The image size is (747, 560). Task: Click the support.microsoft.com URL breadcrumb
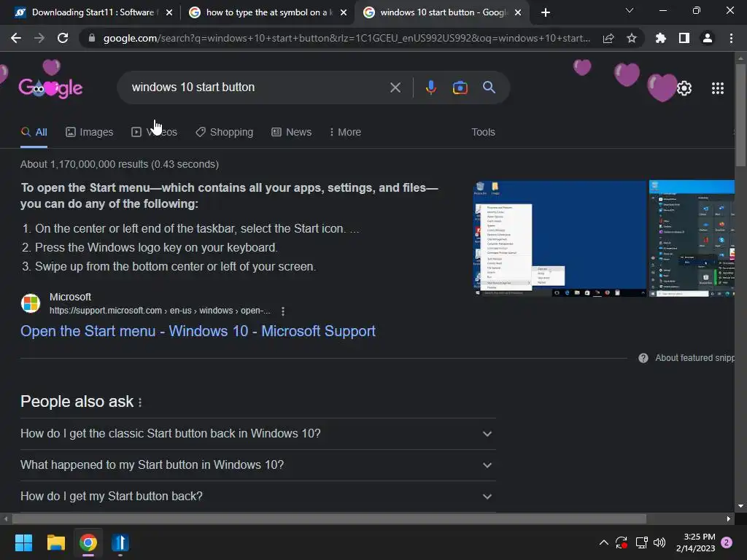pos(160,311)
